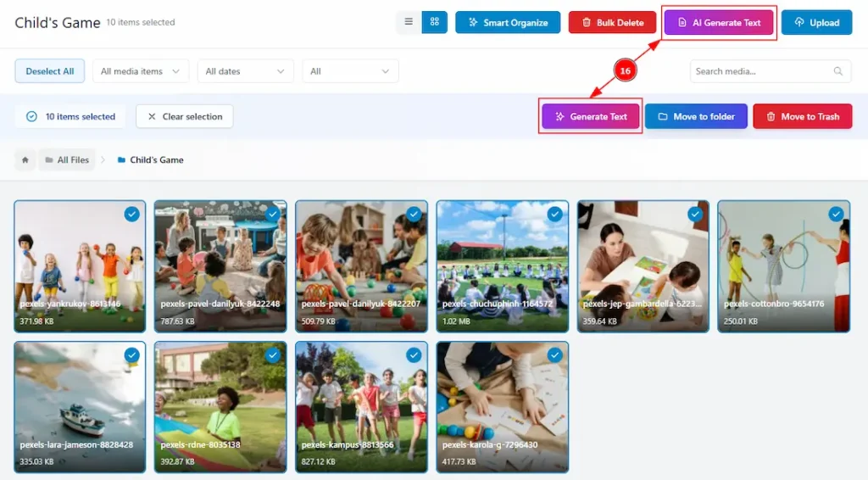This screenshot has height=480, width=868.
Task: Open pexels-cottonbro-9654176 hoops thumbnail
Action: [x=784, y=266]
